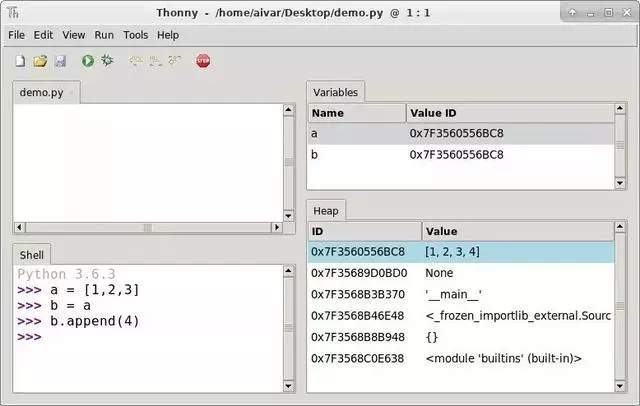
Task: Select heap ID 0x7F3568B8B948
Action: pyautogui.click(x=358, y=337)
